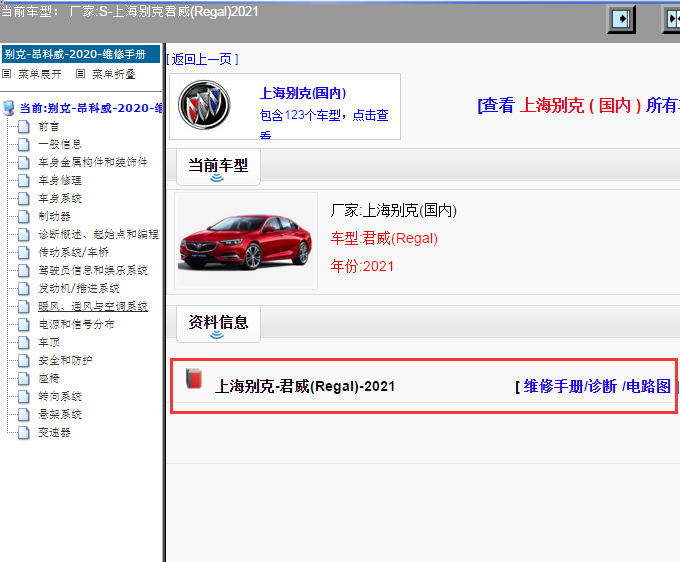Click the 菜单展开 text
The image size is (680, 562).
coord(39,74)
